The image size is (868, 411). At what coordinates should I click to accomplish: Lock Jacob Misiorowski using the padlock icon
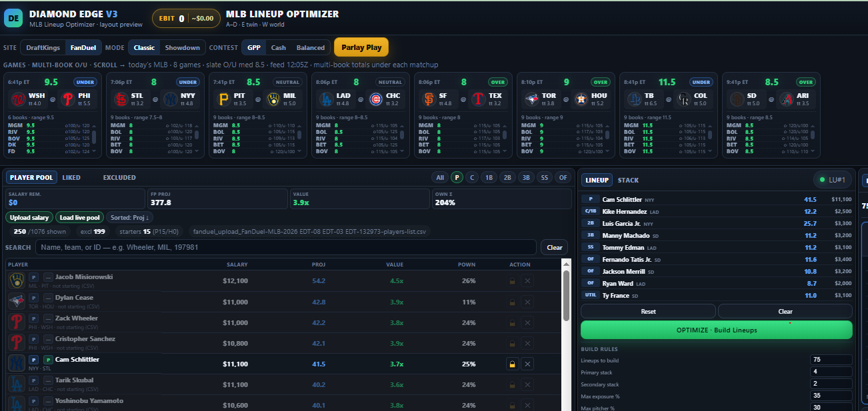(511, 281)
